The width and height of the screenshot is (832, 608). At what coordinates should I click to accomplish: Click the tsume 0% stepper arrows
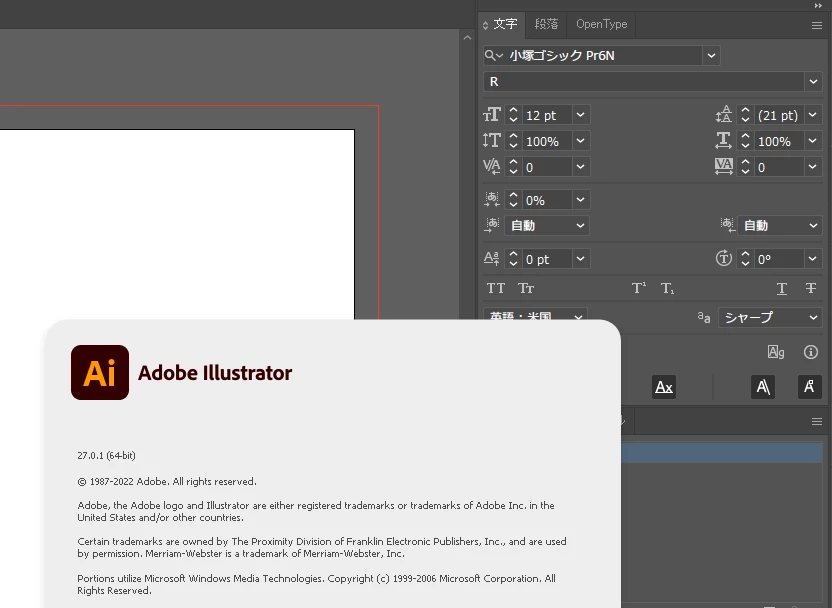pyautogui.click(x=513, y=199)
